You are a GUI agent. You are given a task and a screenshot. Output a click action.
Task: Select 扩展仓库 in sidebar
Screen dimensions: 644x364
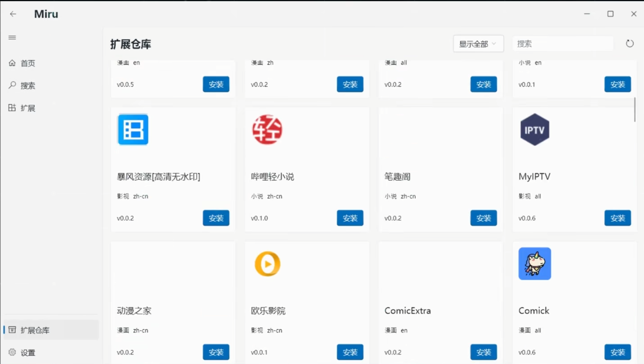35,330
